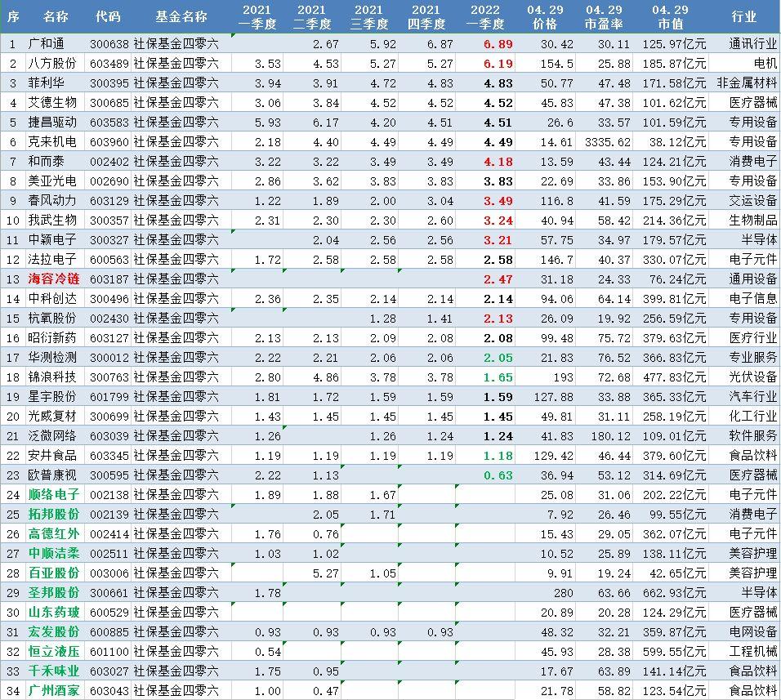Select the cell 八方股份
This screenshot has height=700, width=781.
52,63
